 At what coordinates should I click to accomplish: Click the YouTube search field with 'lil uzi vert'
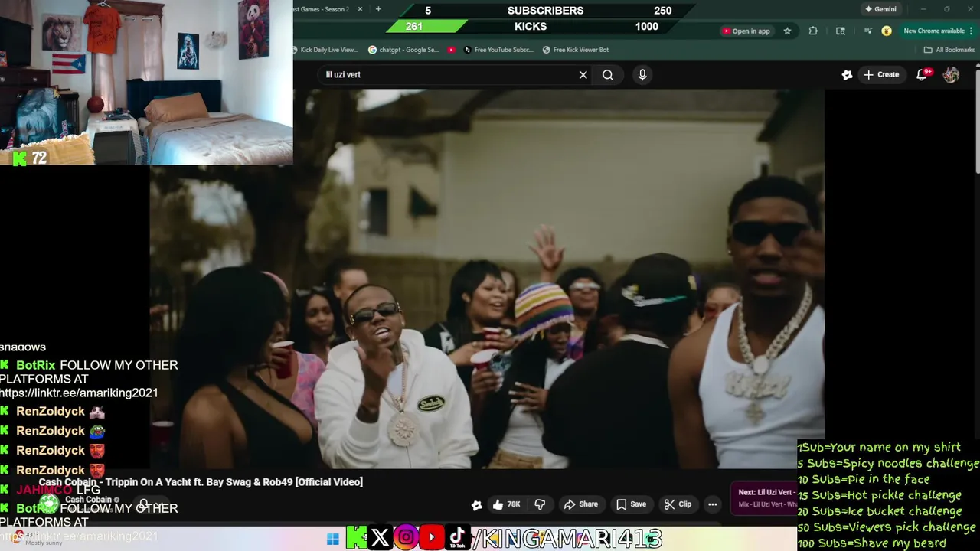pos(448,74)
